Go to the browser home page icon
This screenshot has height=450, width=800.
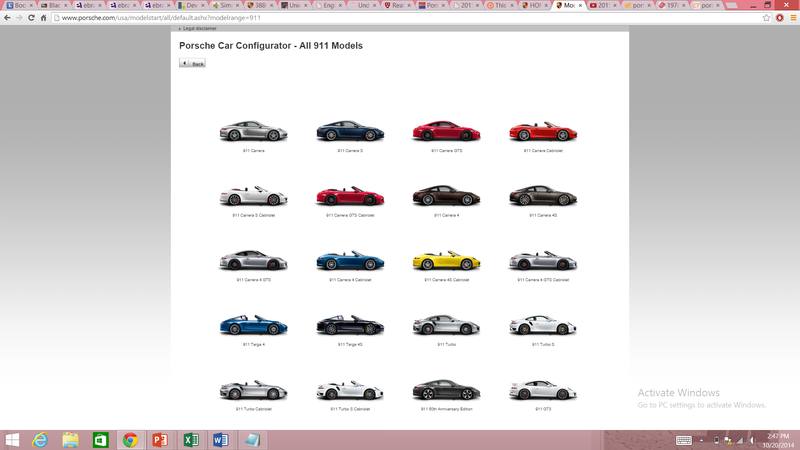pyautogui.click(x=43, y=17)
